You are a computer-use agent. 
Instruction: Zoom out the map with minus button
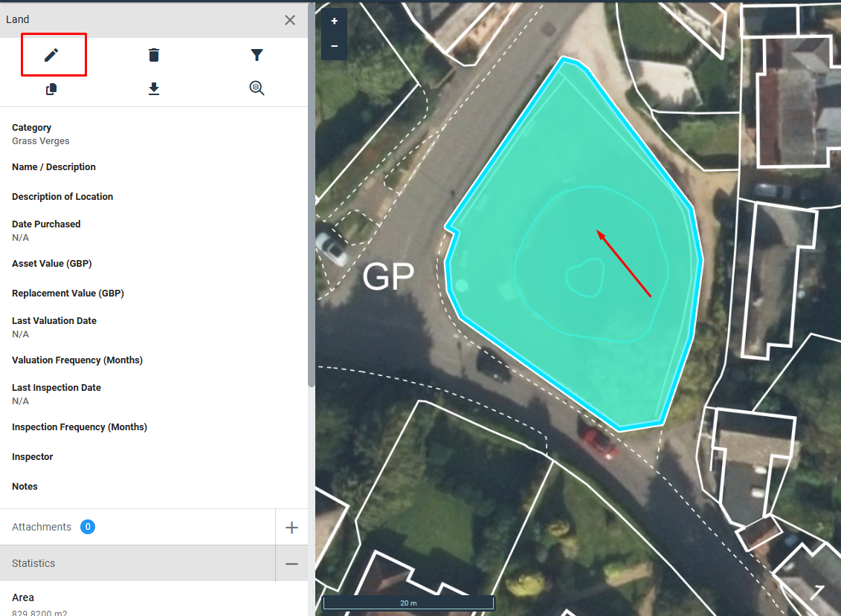click(335, 46)
